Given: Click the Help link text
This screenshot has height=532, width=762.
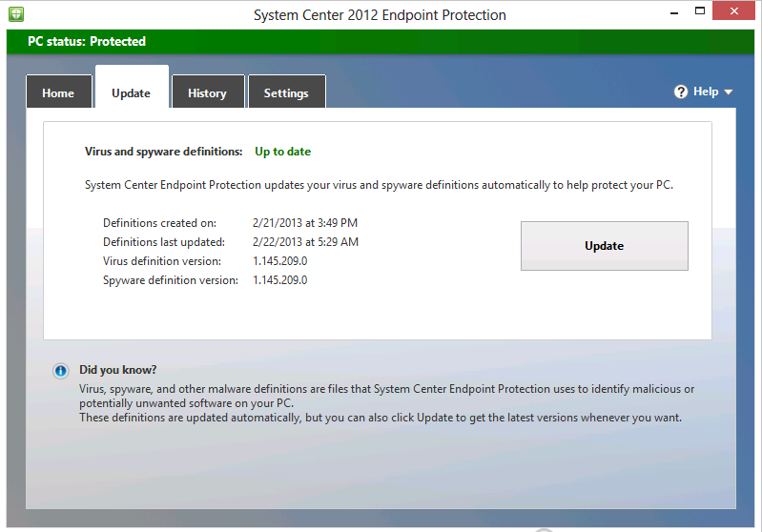Looking at the screenshot, I should (x=706, y=92).
